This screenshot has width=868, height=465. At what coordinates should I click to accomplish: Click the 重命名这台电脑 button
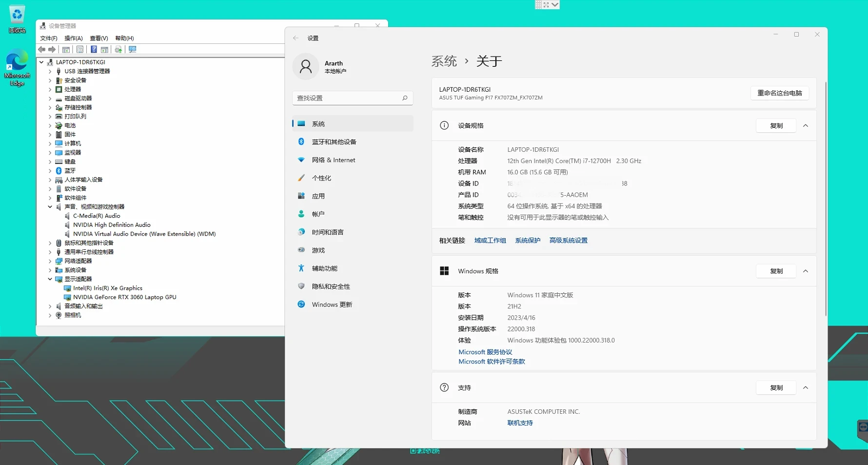tap(779, 93)
